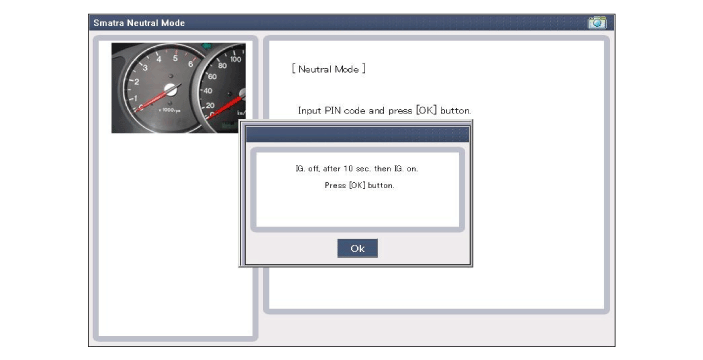Confirm the dialog with the Ok button
Viewport: 703px width, 360px height.
click(357, 248)
